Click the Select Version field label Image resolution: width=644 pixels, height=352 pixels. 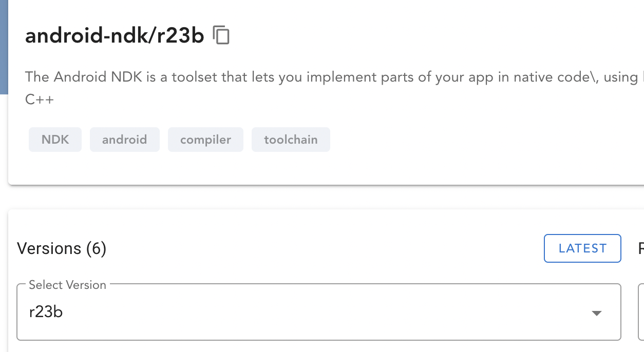[x=66, y=284]
